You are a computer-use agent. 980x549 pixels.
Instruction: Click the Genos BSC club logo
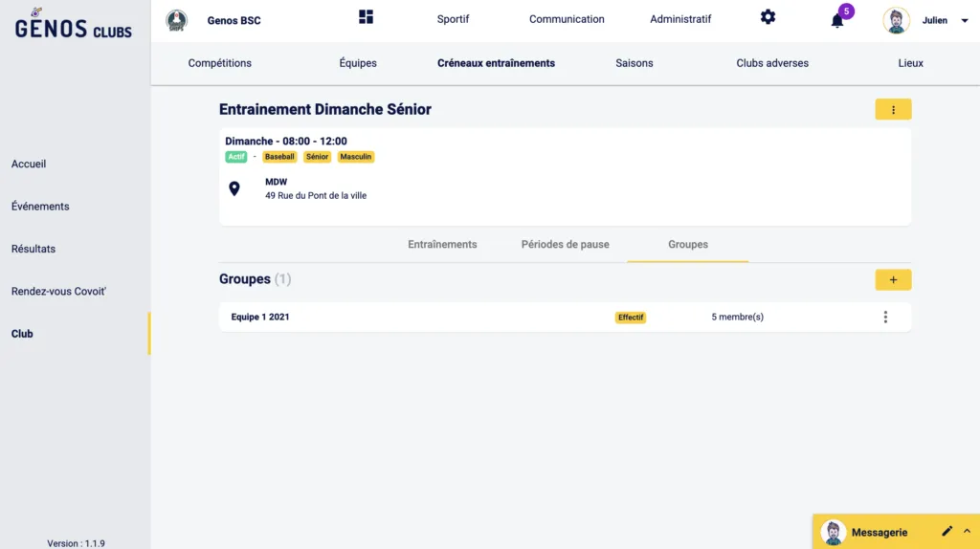point(176,20)
